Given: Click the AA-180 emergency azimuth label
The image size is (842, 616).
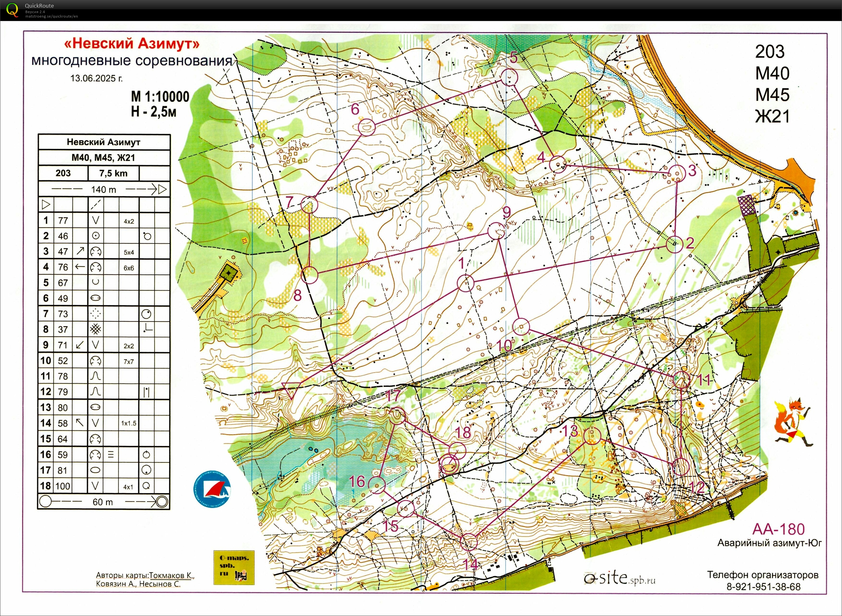Looking at the screenshot, I should (x=779, y=529).
